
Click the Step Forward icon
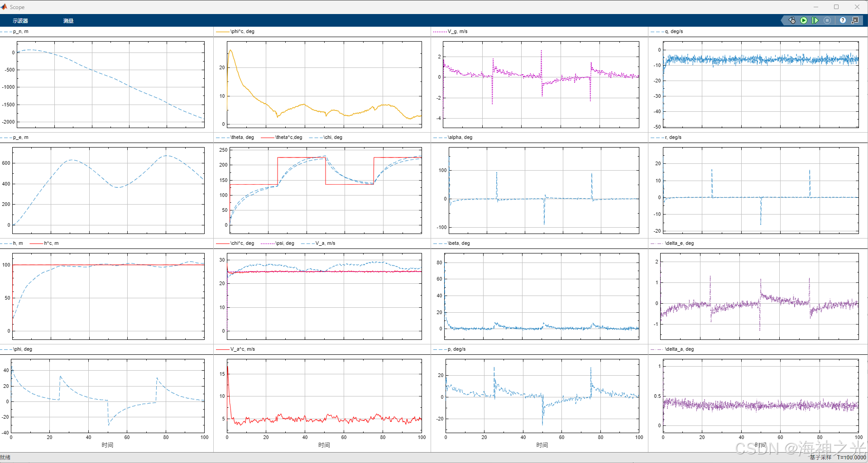tap(815, 20)
